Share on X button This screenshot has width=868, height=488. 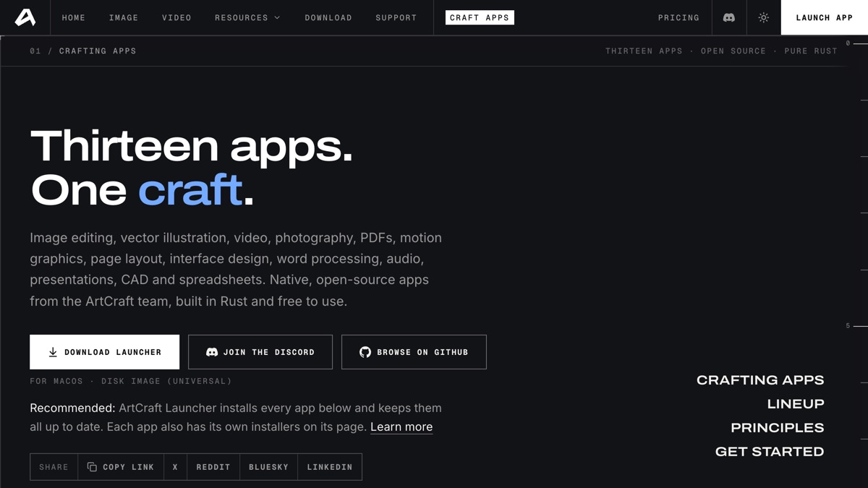point(175,467)
